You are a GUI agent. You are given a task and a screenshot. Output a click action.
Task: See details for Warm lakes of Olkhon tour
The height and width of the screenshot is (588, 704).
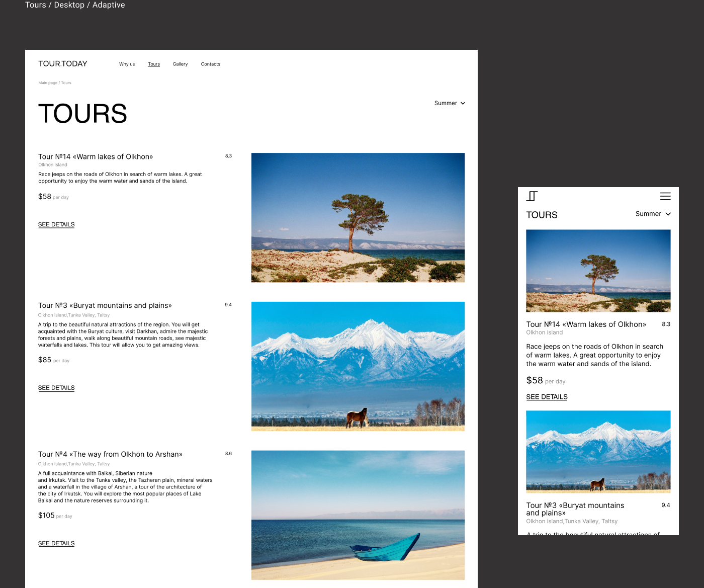(x=56, y=224)
